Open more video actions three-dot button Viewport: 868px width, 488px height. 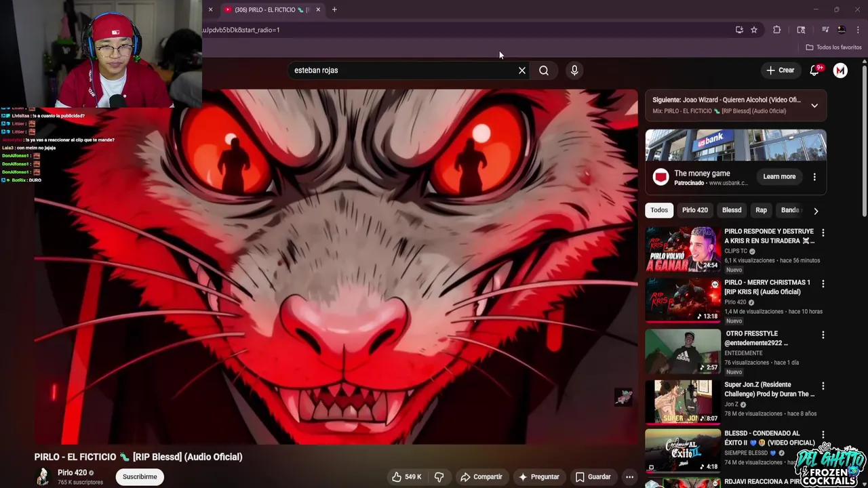(629, 477)
